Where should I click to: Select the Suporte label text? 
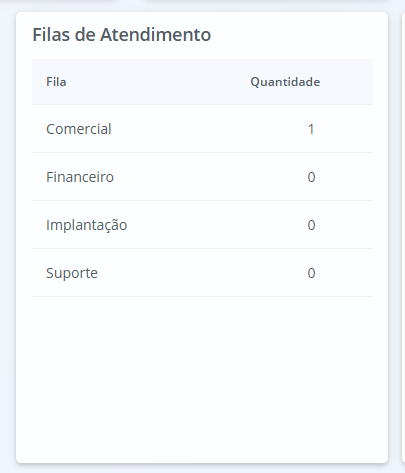tap(72, 274)
